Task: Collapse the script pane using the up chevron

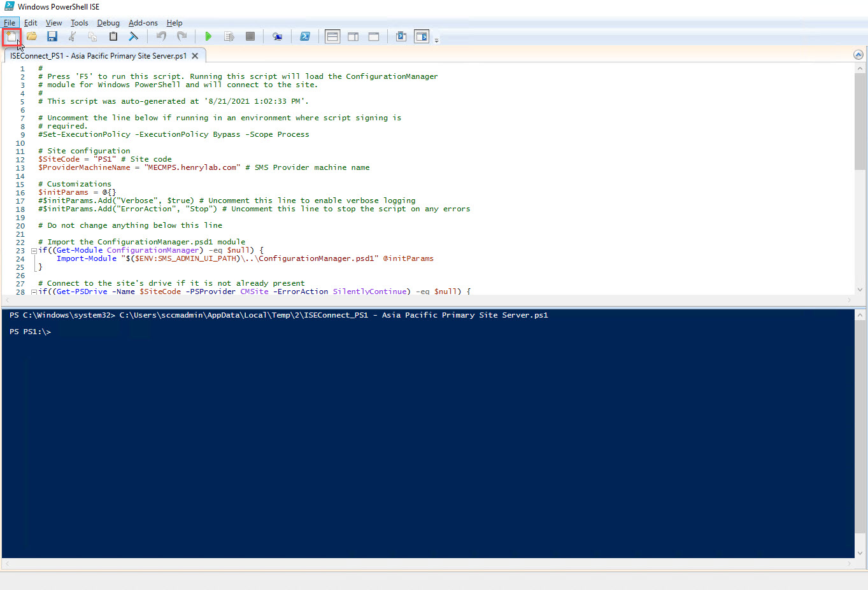Action: tap(858, 55)
